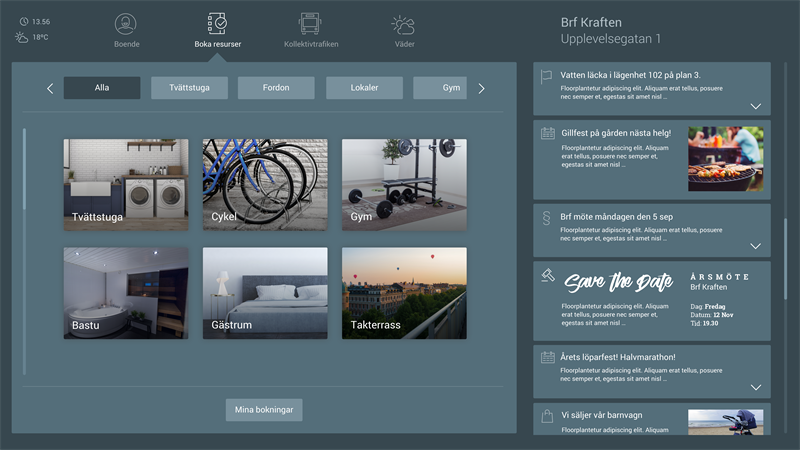Viewport: 800px width, 450px height.
Task: Expand the Brf möte måndagen notice
Action: tap(756, 246)
